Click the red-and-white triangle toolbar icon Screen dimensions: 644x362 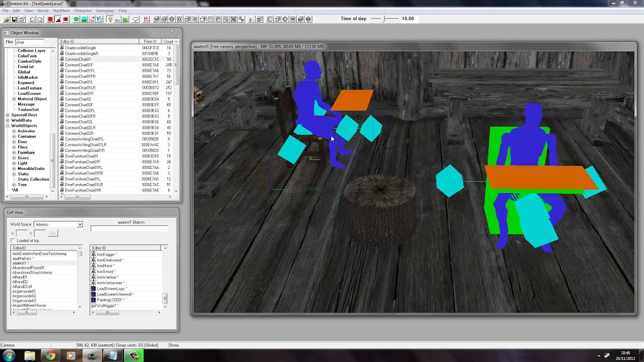(x=58, y=19)
